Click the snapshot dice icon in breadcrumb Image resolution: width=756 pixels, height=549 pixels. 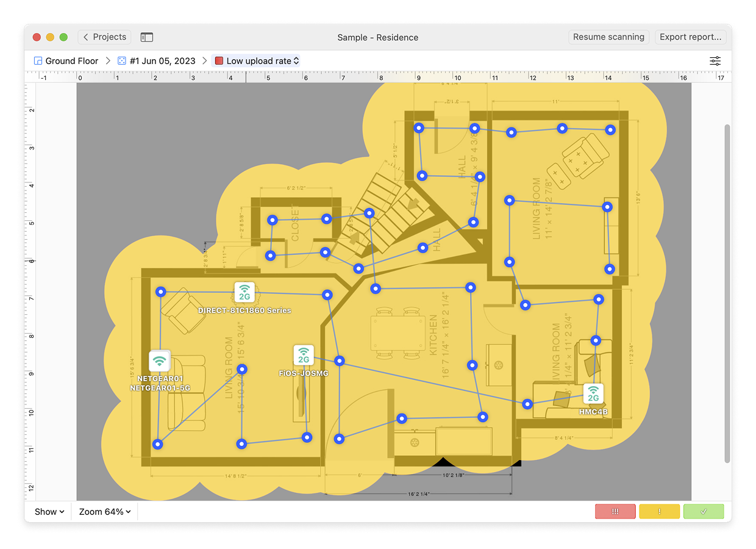click(x=122, y=61)
